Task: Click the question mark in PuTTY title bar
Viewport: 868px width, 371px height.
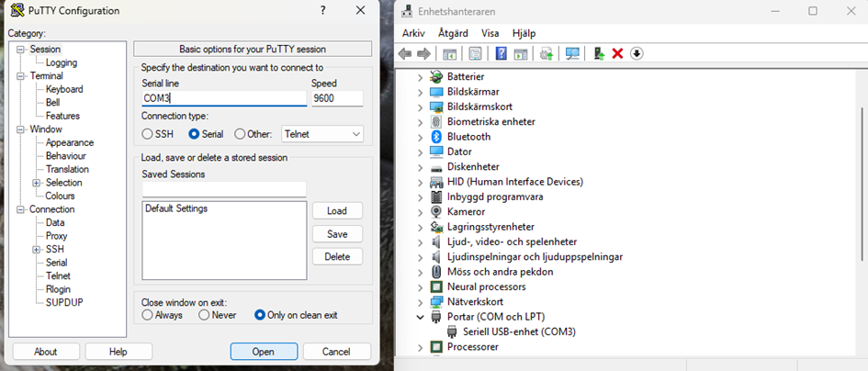Action: coord(323,10)
